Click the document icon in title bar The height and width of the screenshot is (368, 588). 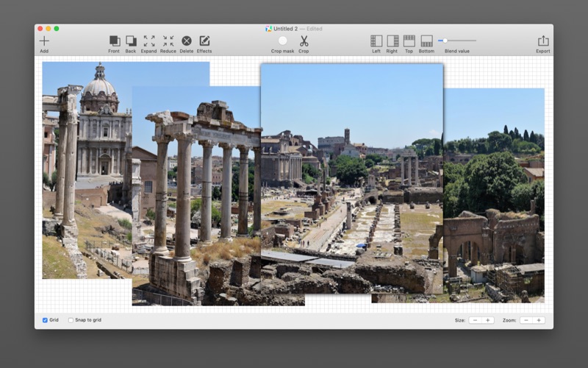268,29
